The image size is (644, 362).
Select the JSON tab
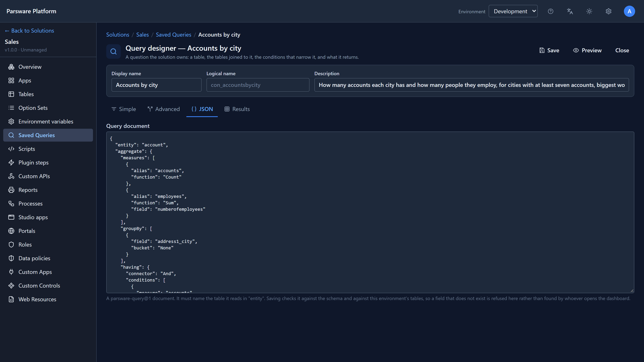coord(202,109)
